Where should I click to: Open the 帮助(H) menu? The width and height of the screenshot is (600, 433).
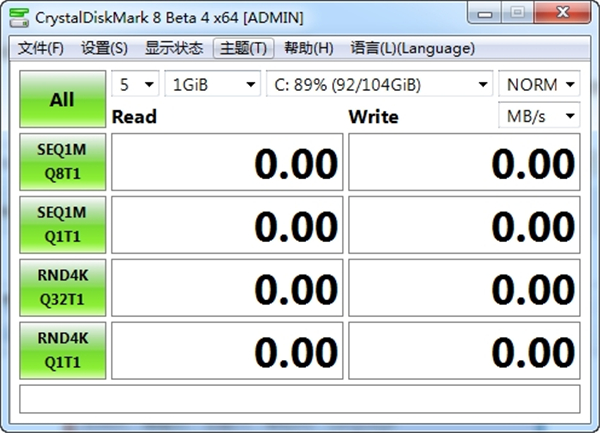308,48
